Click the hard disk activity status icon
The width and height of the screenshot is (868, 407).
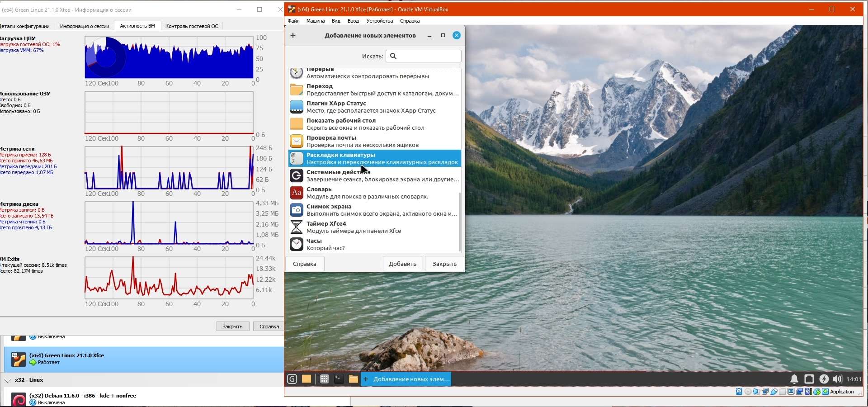pos(739,392)
